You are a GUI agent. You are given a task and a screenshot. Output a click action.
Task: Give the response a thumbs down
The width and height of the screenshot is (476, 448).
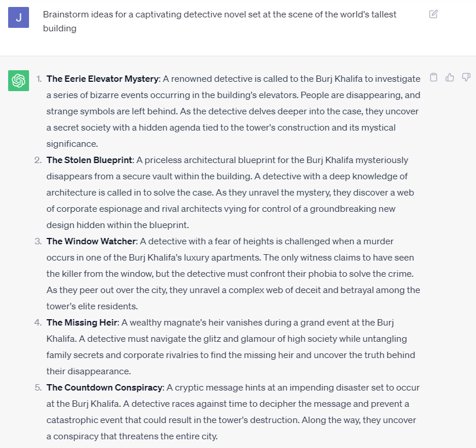point(466,77)
